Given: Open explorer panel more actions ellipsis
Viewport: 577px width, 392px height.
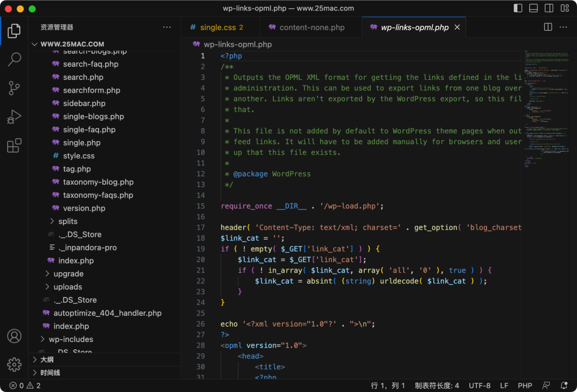Looking at the screenshot, I should tap(167, 27).
